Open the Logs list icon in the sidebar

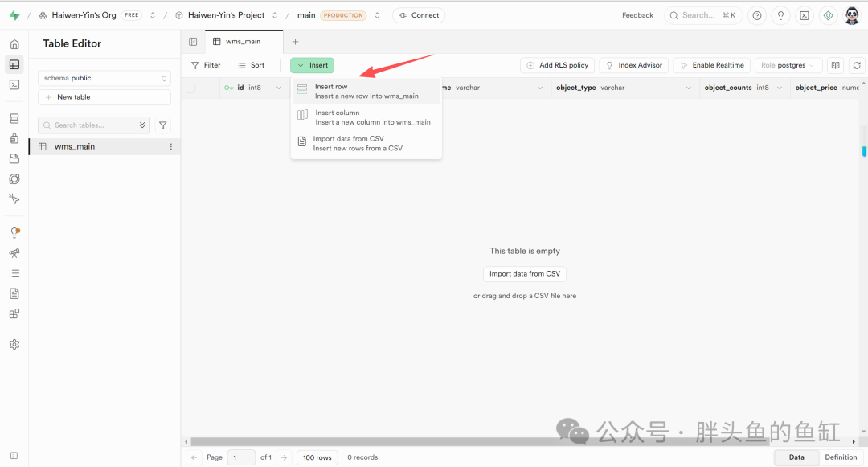[x=15, y=273]
